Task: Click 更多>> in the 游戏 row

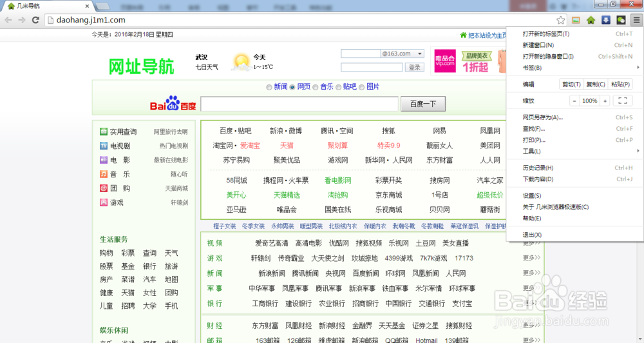Action: (531, 258)
